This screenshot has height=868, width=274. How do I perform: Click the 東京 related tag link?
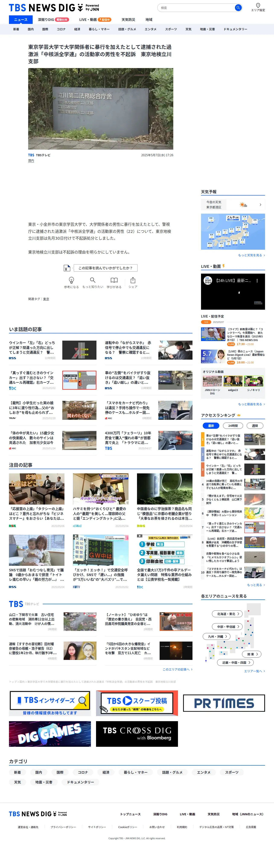pyautogui.click(x=46, y=299)
